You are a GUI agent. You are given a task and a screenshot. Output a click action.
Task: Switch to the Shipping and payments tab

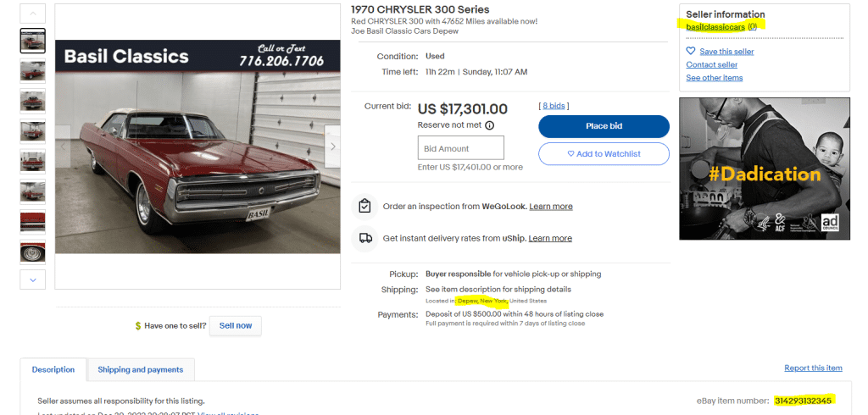point(141,370)
